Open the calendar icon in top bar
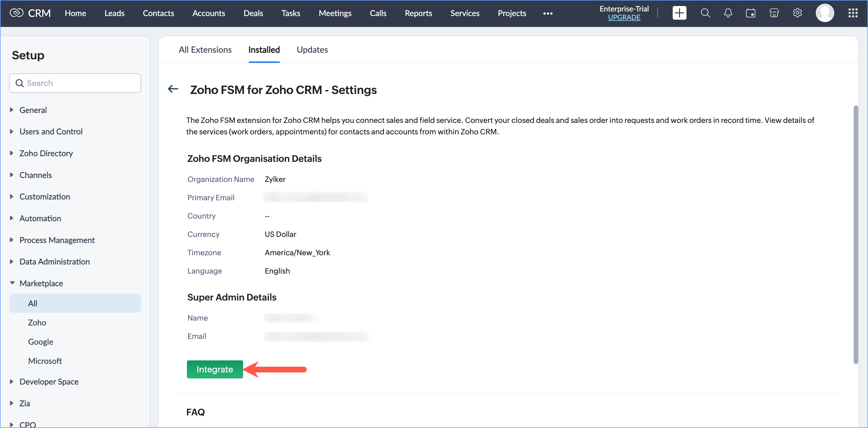868x428 pixels. (x=750, y=13)
